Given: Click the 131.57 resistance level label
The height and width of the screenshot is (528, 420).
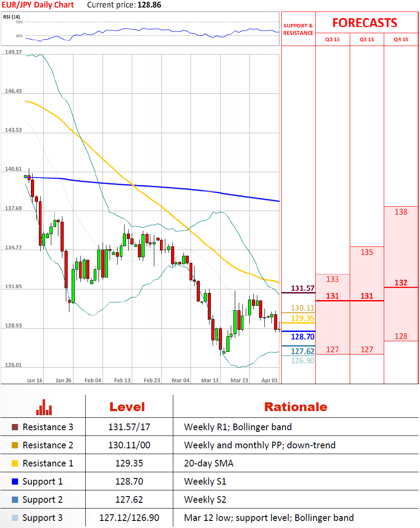Looking at the screenshot, I should pyautogui.click(x=303, y=288).
